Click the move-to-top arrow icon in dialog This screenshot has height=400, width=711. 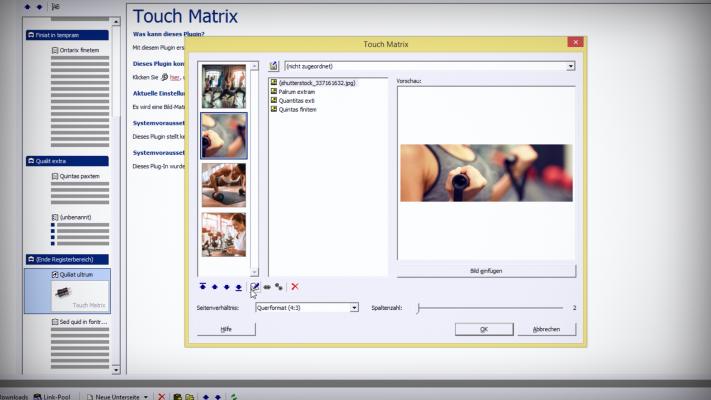[203, 287]
